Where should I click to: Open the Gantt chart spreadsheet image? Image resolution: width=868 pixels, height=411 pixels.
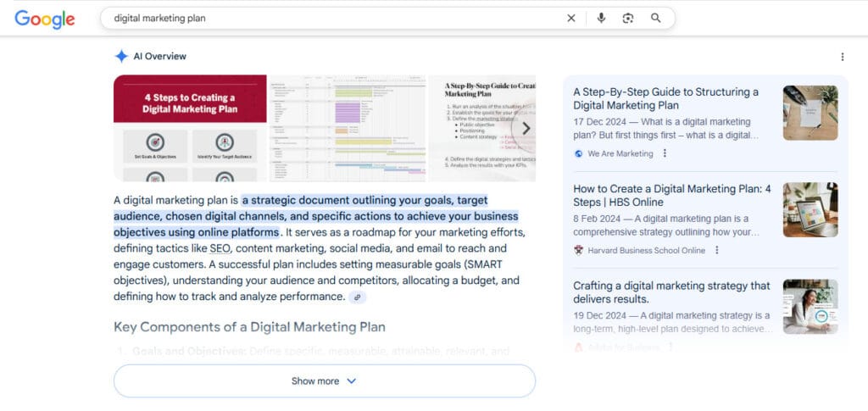[347, 128]
